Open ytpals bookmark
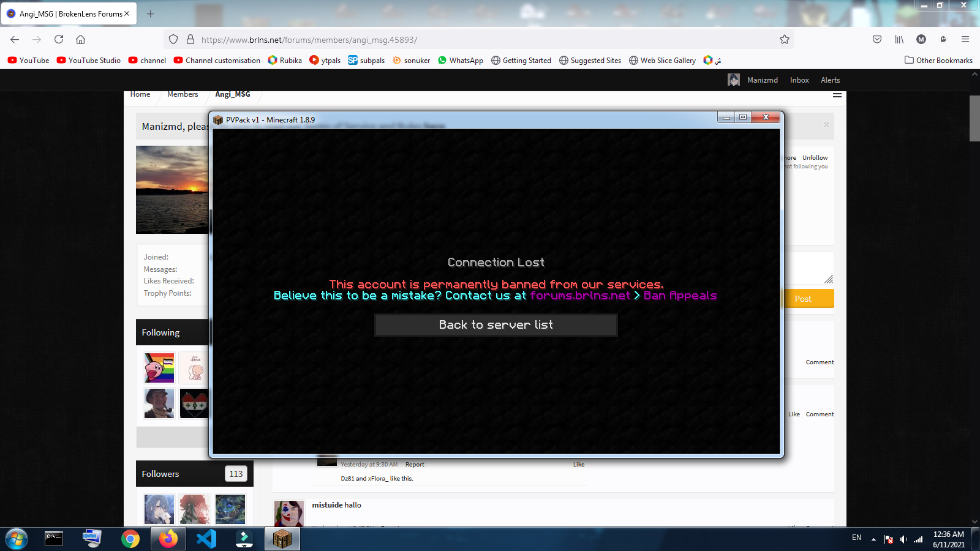This screenshot has width=980, height=551. pyautogui.click(x=325, y=60)
